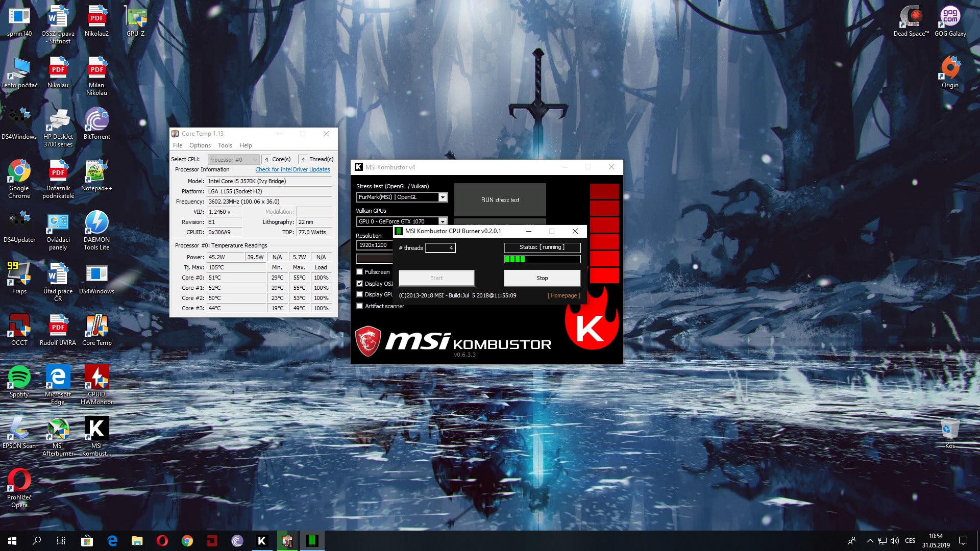The height and width of the screenshot is (551, 980).
Task: Open the Dead Space desktop shortcut
Action: coord(911,21)
